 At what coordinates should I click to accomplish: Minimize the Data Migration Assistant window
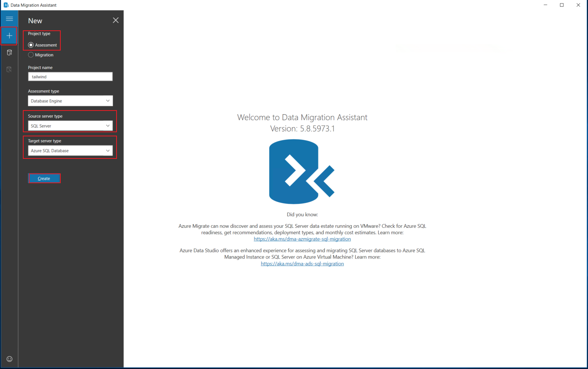(545, 5)
